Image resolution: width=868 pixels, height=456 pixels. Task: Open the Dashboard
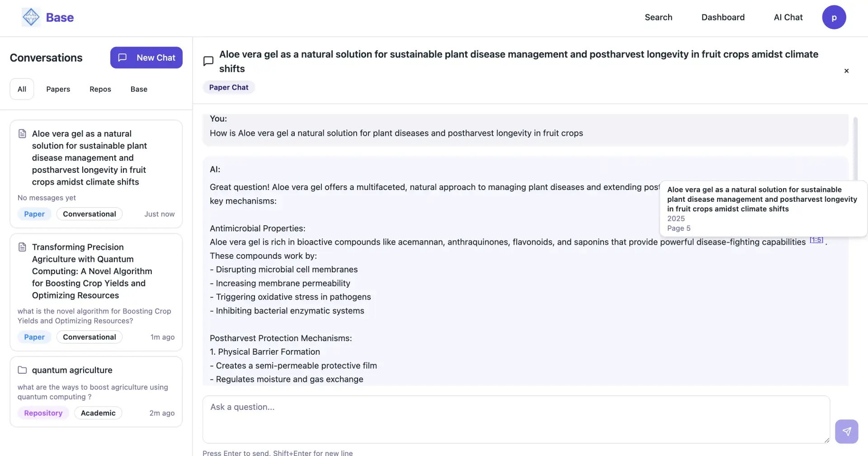pos(722,17)
